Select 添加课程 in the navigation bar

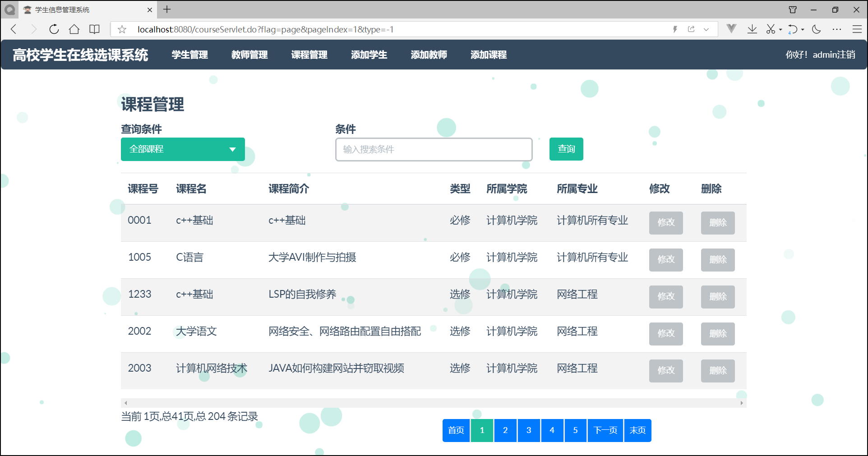coord(488,55)
